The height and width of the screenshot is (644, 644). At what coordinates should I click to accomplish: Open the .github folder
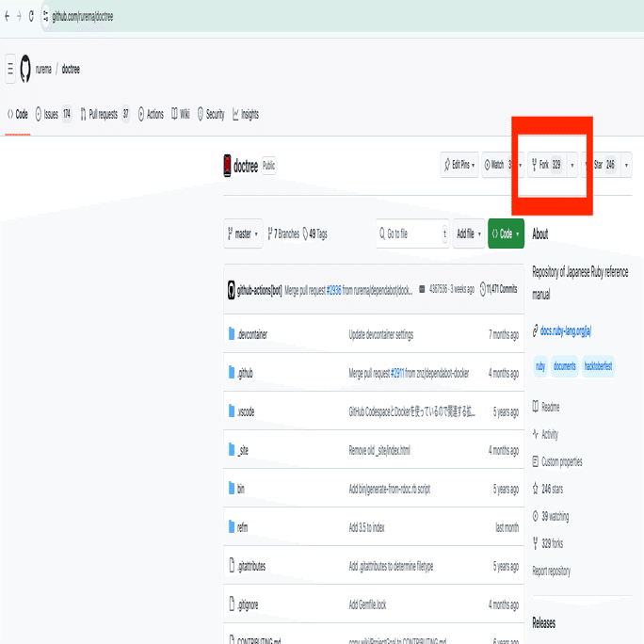coord(245,373)
